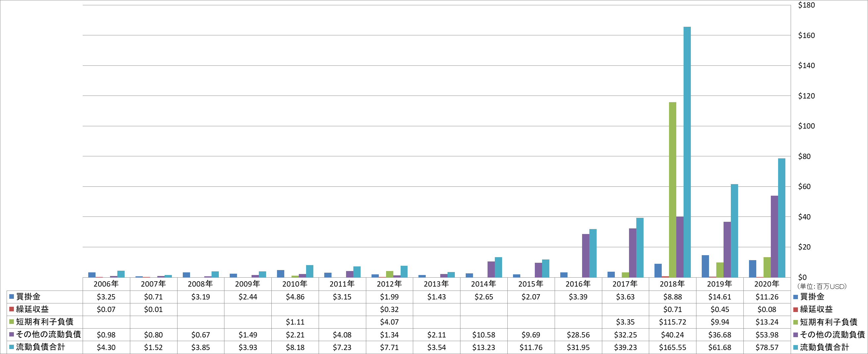
Task: Click the $0.07 cell in 2006 column
Action: tap(106, 309)
